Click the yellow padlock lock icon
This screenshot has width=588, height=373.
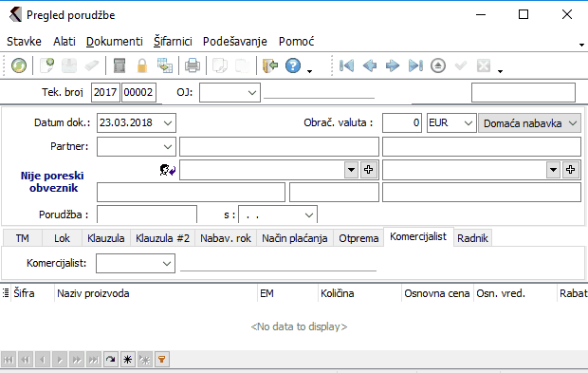pyautogui.click(x=141, y=65)
